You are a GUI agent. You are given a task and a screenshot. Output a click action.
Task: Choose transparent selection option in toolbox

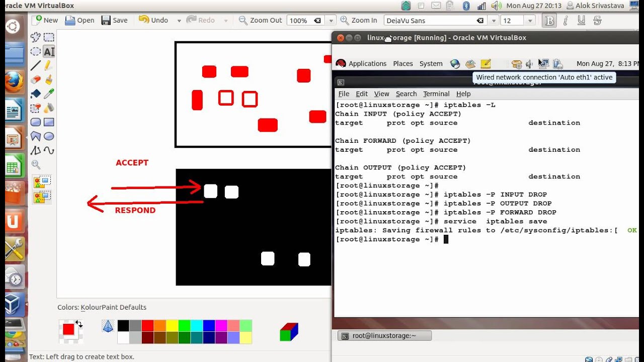[42, 196]
